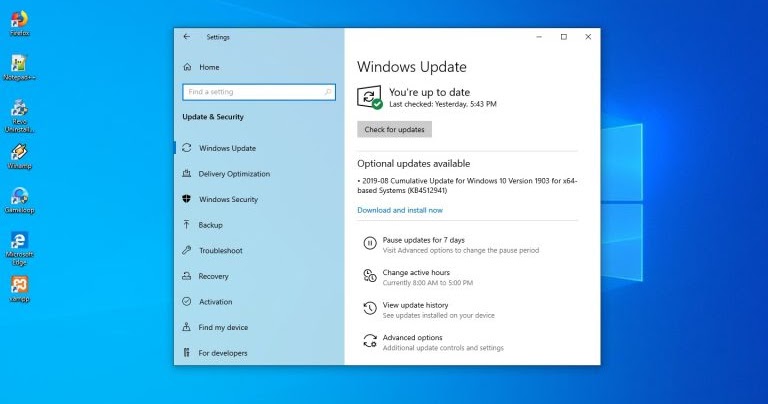Click the KB4512941 cumulative update text
Screen dimensions: 768x404
click(x=467, y=186)
